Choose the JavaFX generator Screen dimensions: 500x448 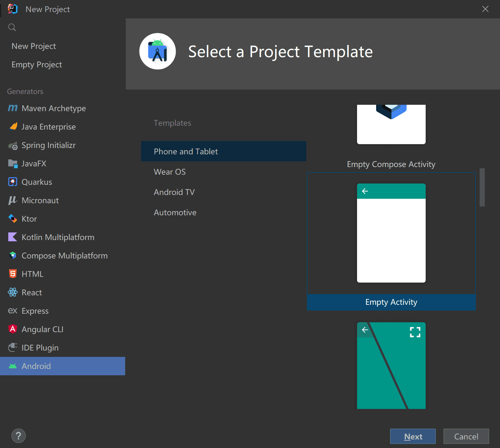coord(63,164)
